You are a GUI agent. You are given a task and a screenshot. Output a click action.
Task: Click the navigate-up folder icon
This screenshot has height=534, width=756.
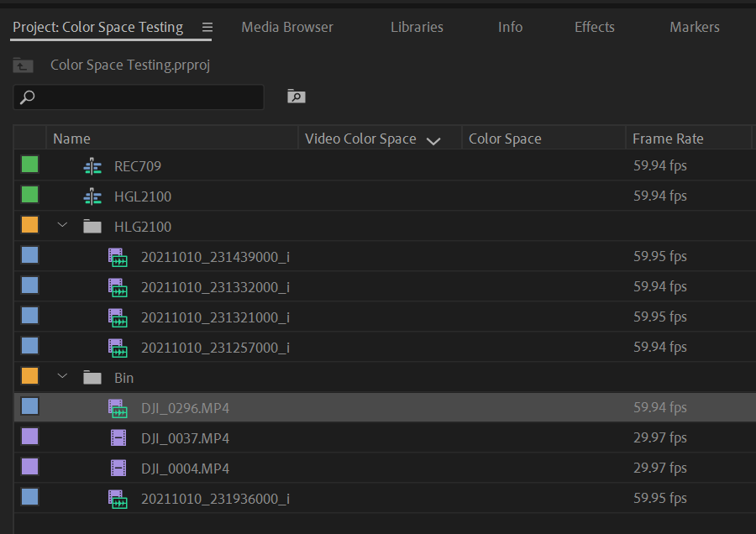pyautogui.click(x=22, y=65)
